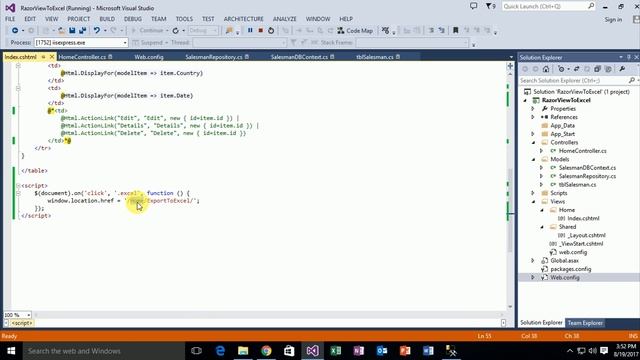Open the document tabs overflow dropdown arrow

click(x=511, y=57)
